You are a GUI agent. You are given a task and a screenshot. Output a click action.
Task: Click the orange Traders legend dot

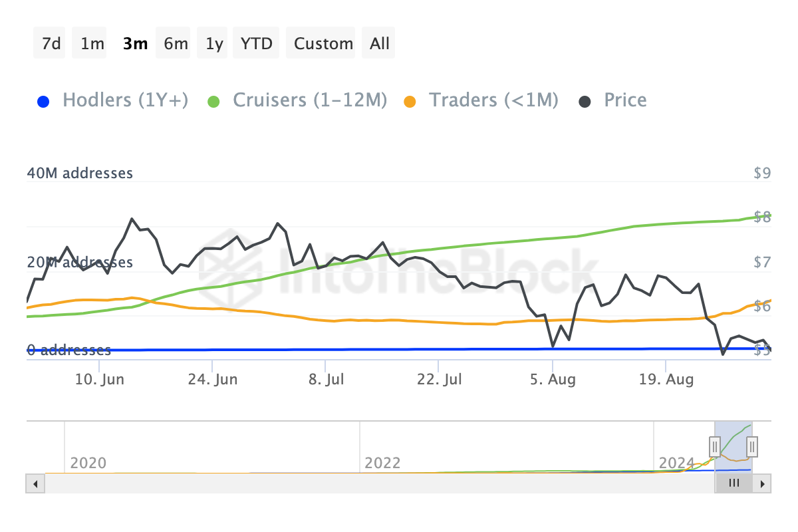pos(410,101)
